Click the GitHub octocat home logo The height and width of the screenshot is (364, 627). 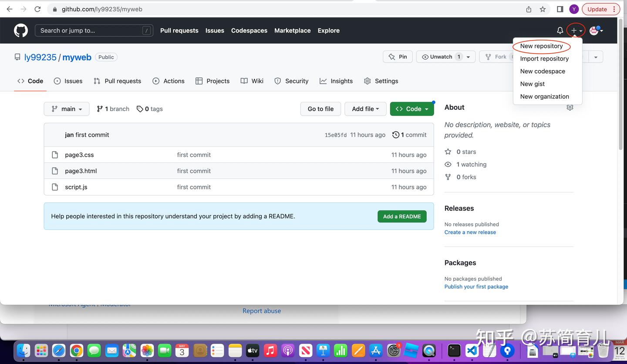(x=20, y=30)
